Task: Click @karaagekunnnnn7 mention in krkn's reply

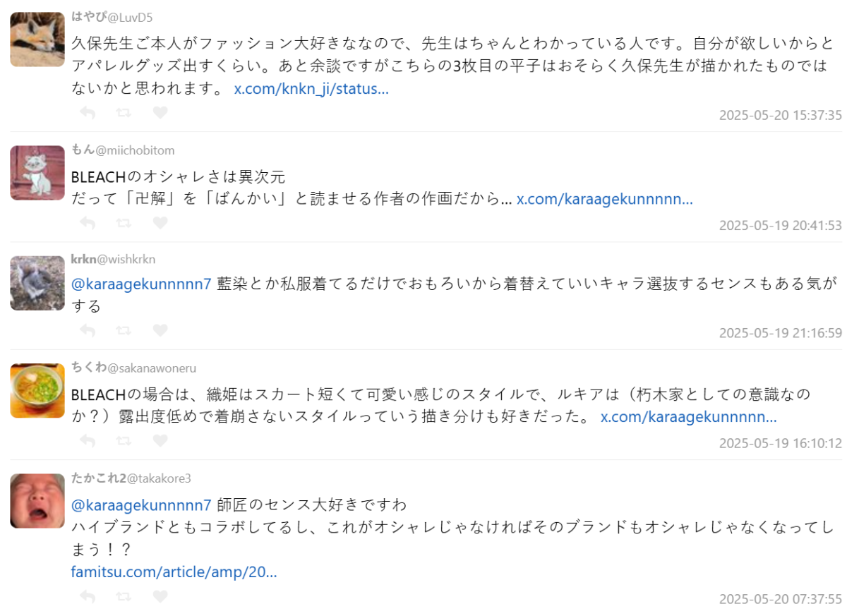Action: [141, 284]
